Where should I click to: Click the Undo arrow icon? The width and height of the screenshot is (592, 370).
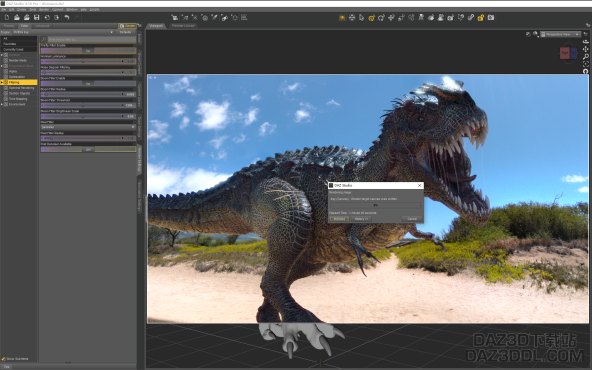67,17
